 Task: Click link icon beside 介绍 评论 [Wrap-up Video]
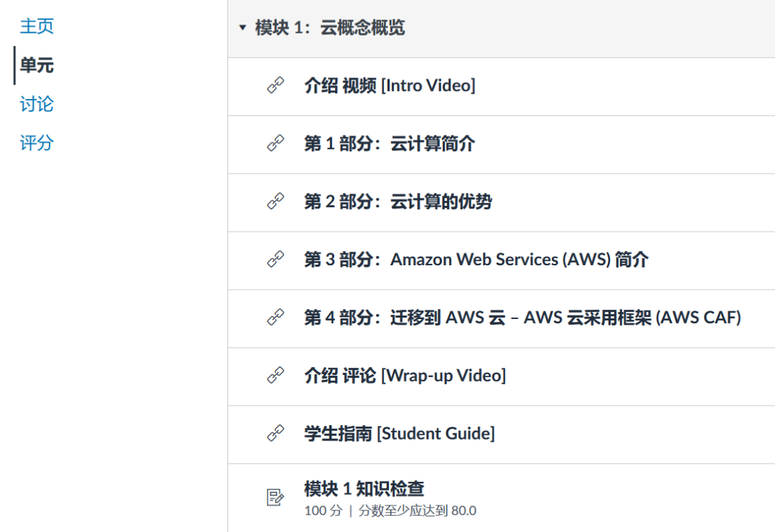tap(276, 376)
